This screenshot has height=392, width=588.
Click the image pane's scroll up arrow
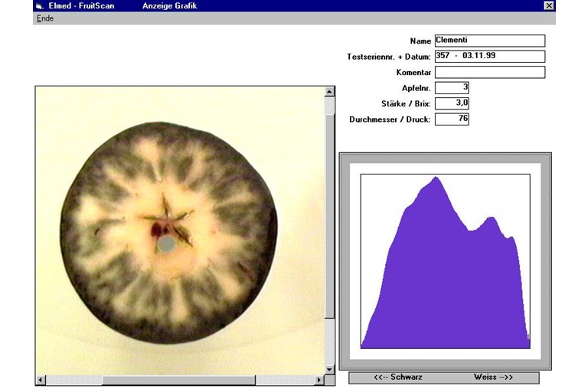(x=329, y=92)
